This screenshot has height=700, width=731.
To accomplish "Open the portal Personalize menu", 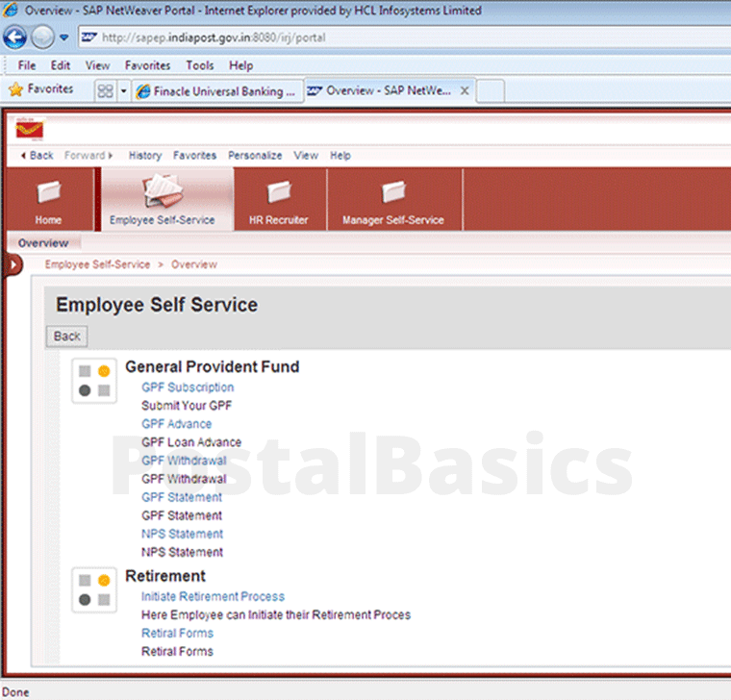I will (x=255, y=156).
